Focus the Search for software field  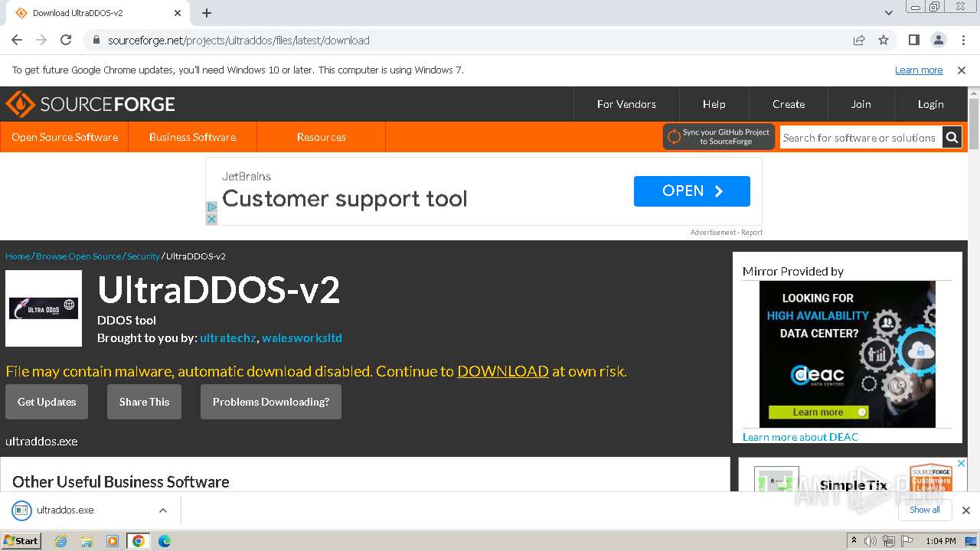tap(861, 138)
